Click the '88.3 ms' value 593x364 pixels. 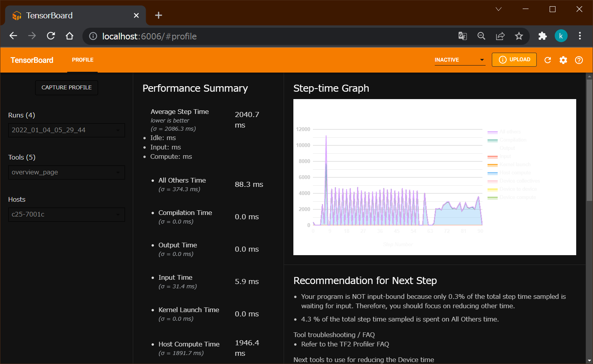point(249,185)
